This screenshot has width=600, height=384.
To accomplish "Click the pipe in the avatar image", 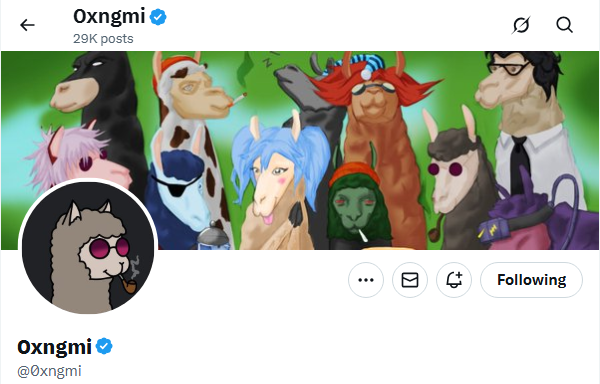I will tap(128, 284).
